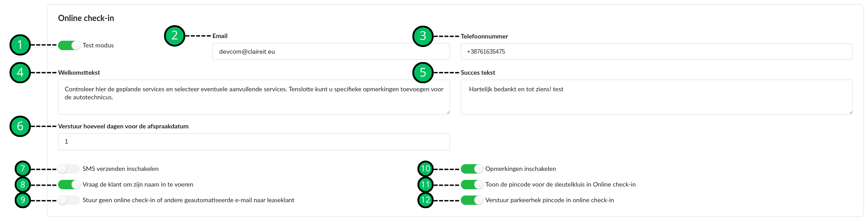Click the Succes tekst text area
Image resolution: width=868 pixels, height=221 pixels.
[x=656, y=97]
